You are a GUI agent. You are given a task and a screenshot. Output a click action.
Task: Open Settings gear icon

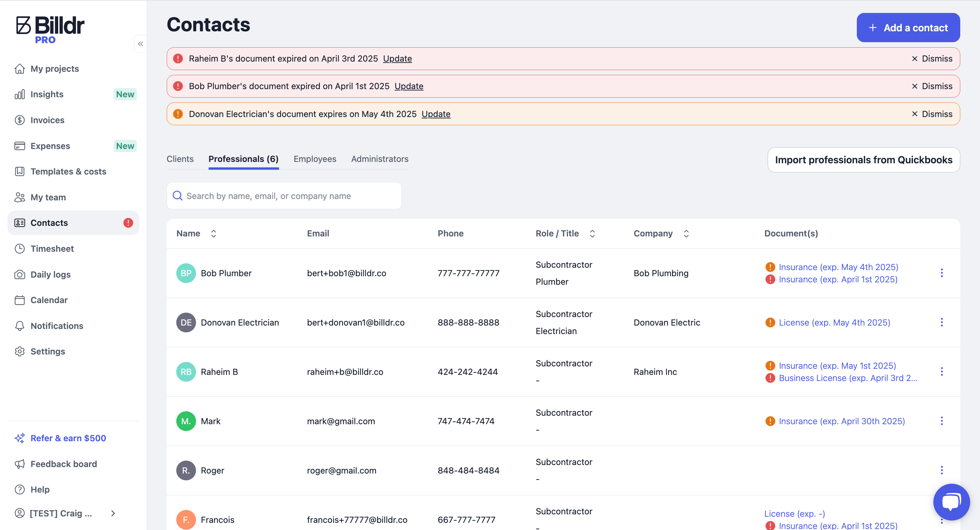pyautogui.click(x=20, y=351)
